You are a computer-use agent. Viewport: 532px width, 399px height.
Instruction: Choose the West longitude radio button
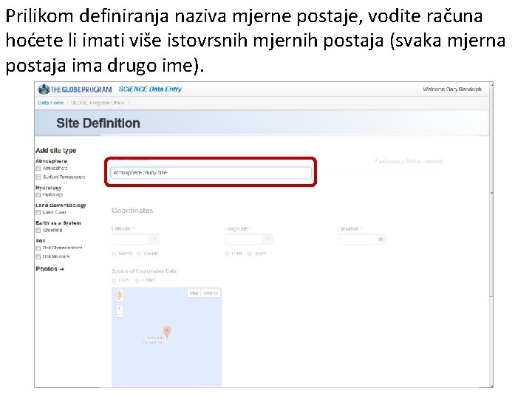(x=250, y=253)
